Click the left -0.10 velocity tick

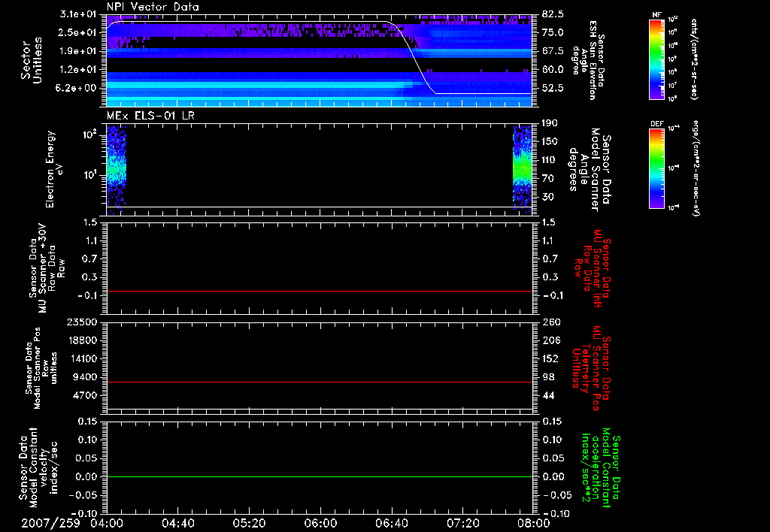tap(83, 513)
